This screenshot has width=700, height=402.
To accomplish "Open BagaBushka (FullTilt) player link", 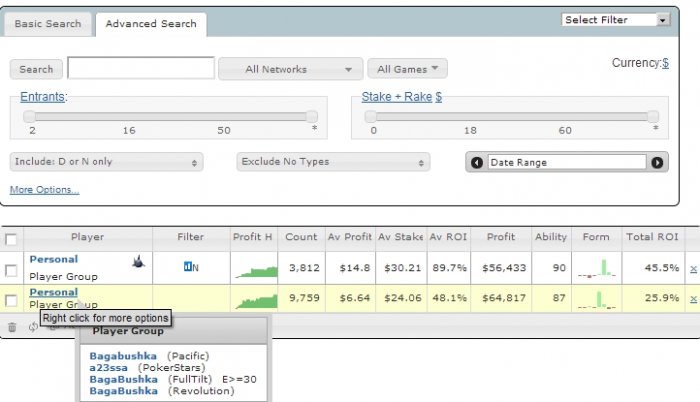I will (x=124, y=379).
